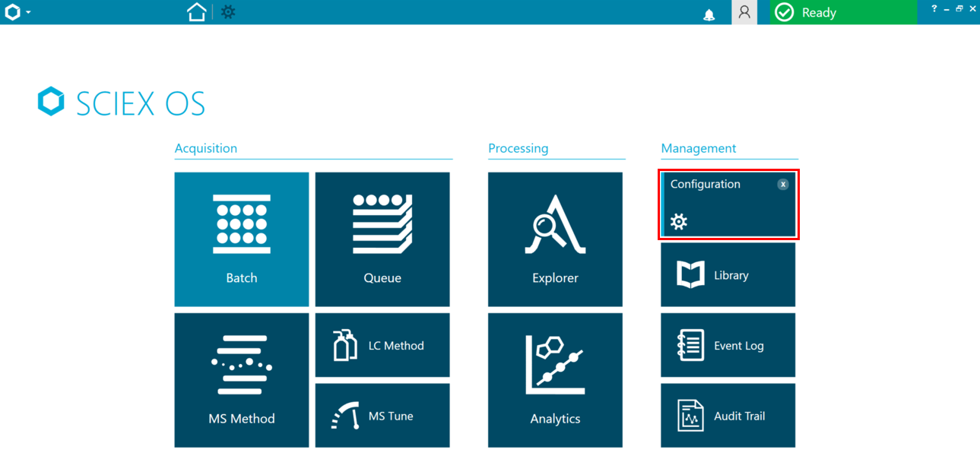The width and height of the screenshot is (980, 456).
Task: Open the MS Tune tile
Action: [x=382, y=416]
